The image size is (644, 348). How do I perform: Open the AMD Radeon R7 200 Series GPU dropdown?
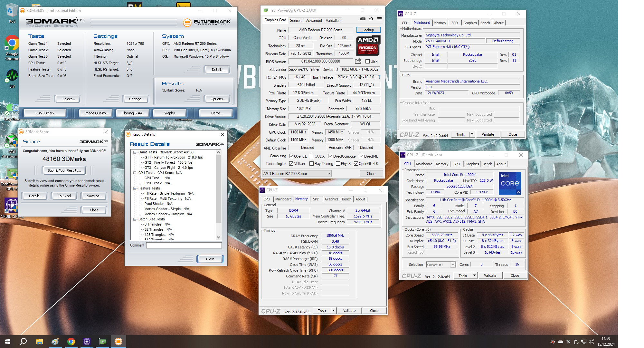coord(297,174)
